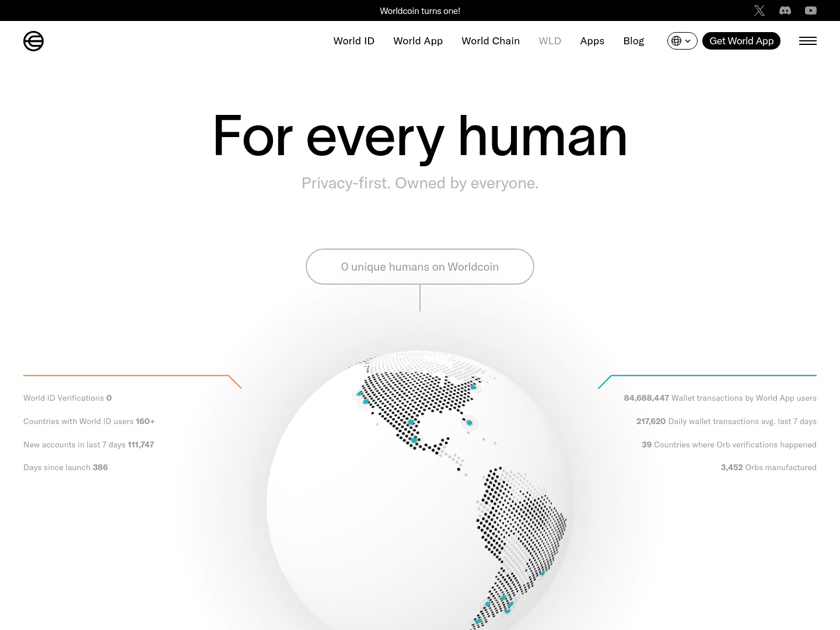The image size is (840, 630).
Task: Open the hamburger menu icon
Action: coord(808,41)
